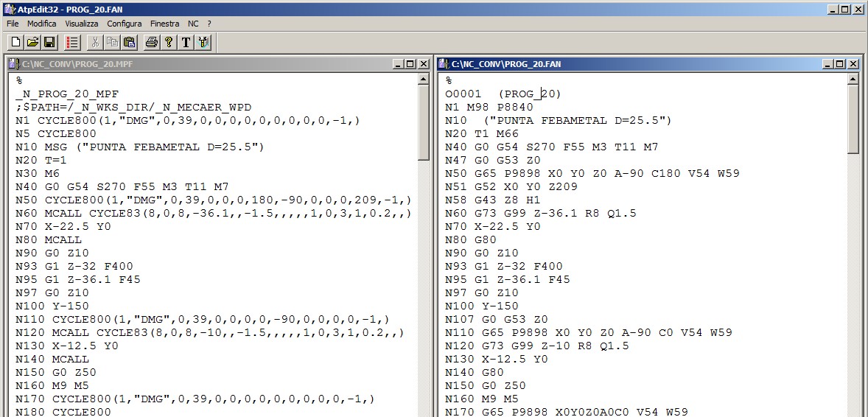The height and width of the screenshot is (417, 868).
Task: Click line 'N30 M6' in left editor
Action: click(38, 173)
